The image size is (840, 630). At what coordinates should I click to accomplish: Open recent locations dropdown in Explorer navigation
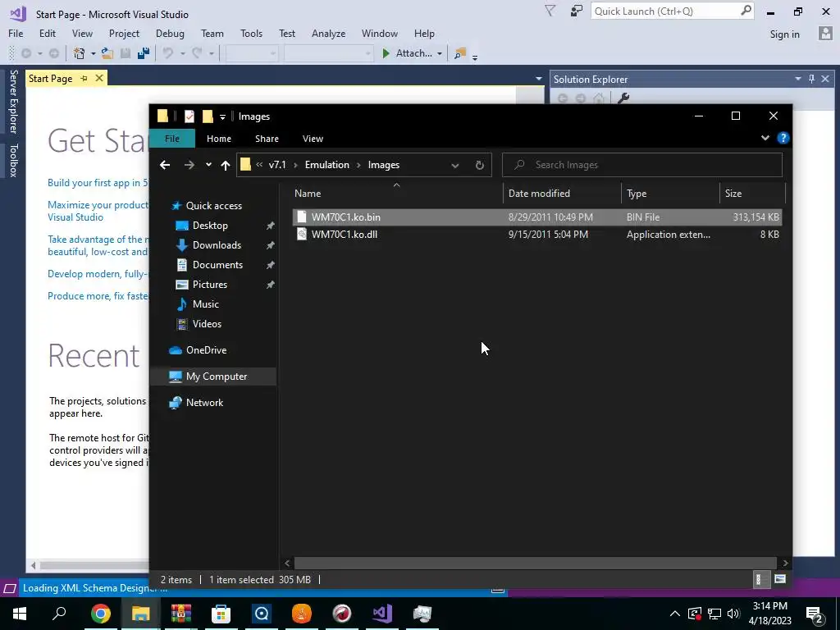pyautogui.click(x=208, y=165)
